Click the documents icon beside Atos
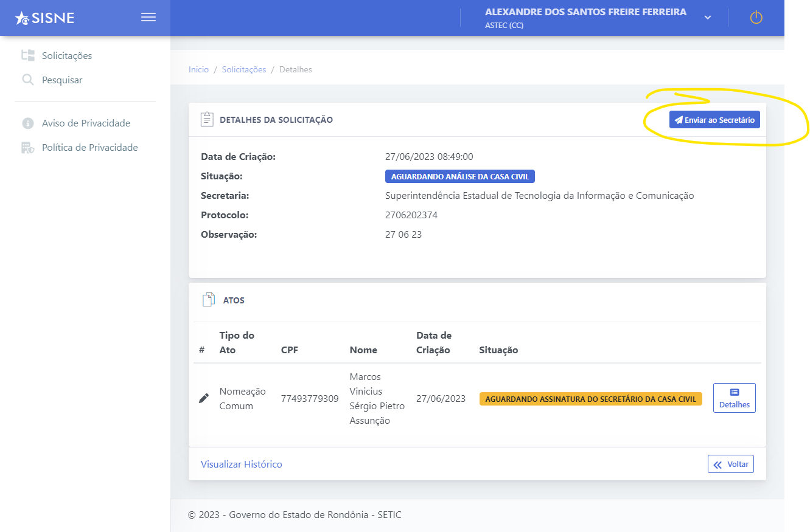Viewport: 810px width, 532px height. [209, 300]
